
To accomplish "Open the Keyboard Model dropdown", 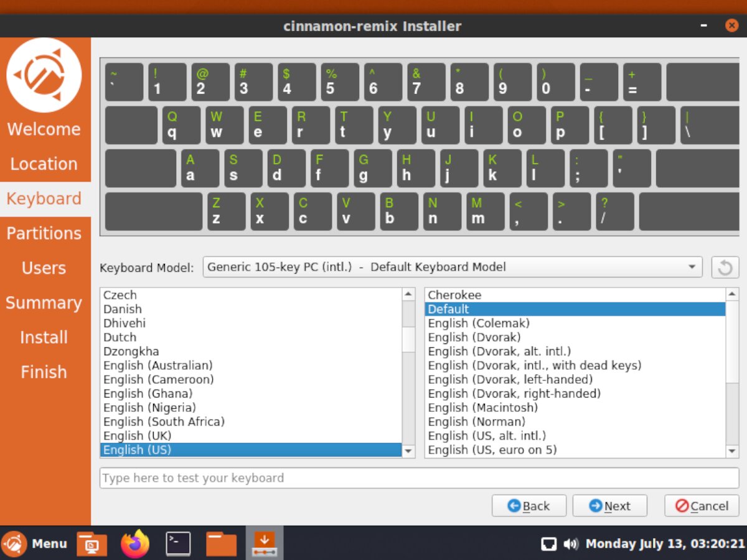I will point(453,267).
